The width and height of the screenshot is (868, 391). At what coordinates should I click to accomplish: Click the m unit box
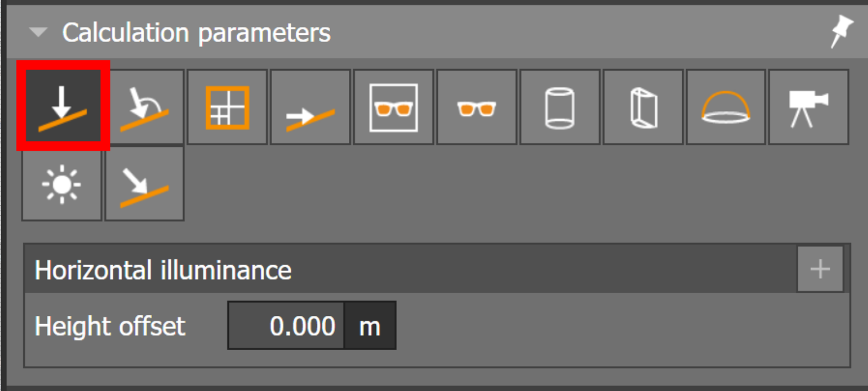tap(370, 325)
